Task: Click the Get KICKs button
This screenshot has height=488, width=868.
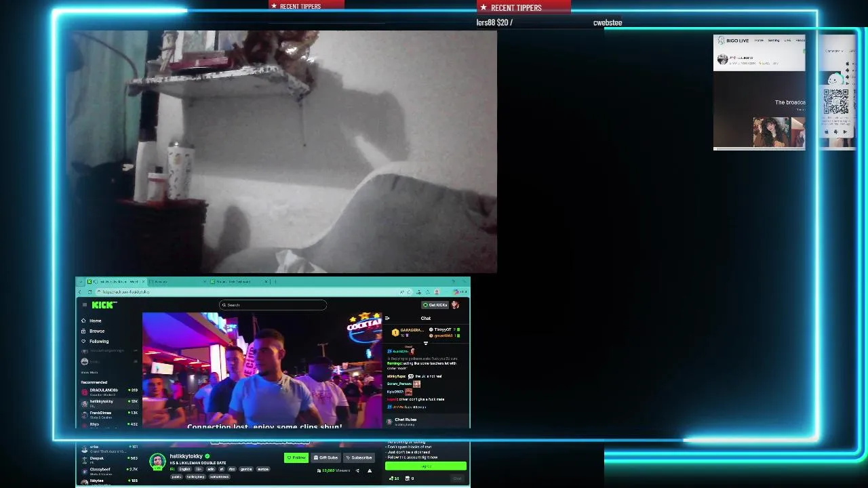Action: 435,305
